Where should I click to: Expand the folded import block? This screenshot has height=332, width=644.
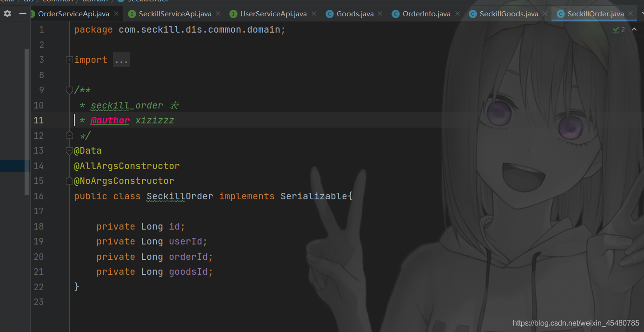(x=69, y=60)
